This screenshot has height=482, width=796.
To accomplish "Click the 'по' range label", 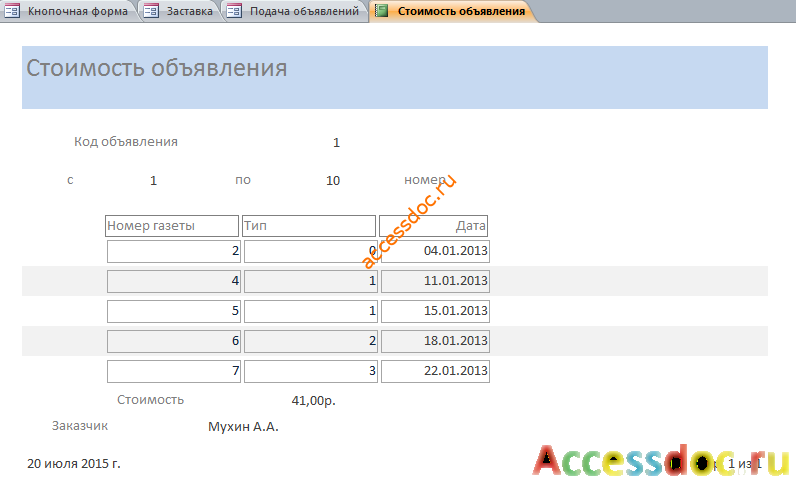I will [x=243, y=180].
